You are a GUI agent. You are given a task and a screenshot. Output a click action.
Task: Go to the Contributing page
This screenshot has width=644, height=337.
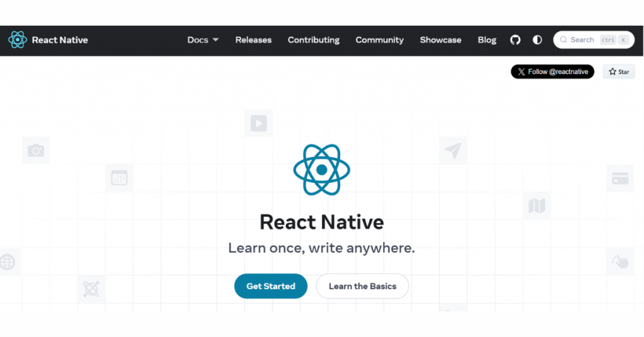[313, 40]
